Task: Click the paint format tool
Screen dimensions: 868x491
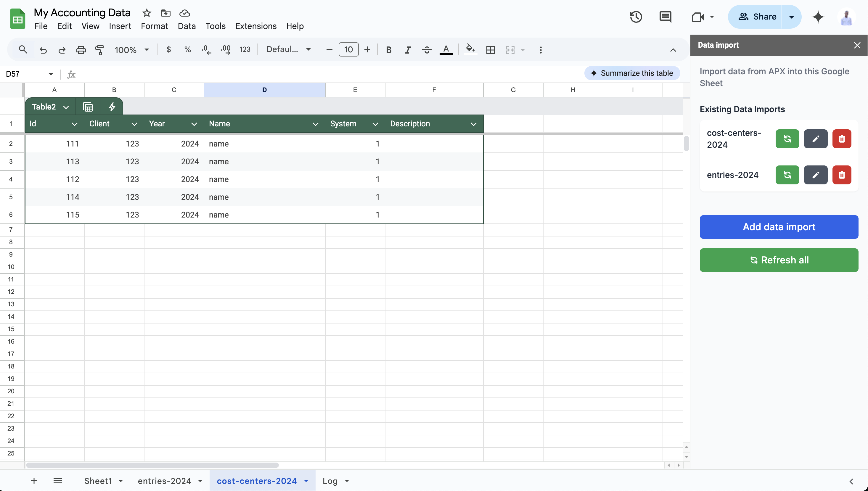Action: (x=99, y=49)
